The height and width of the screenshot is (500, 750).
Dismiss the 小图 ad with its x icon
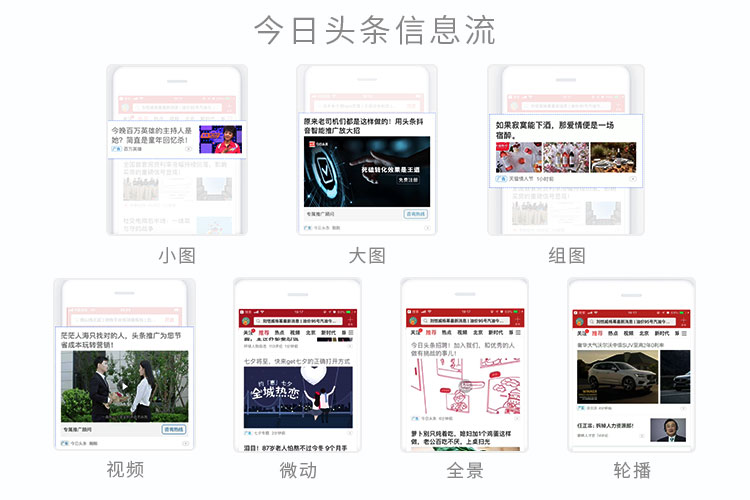[188, 149]
